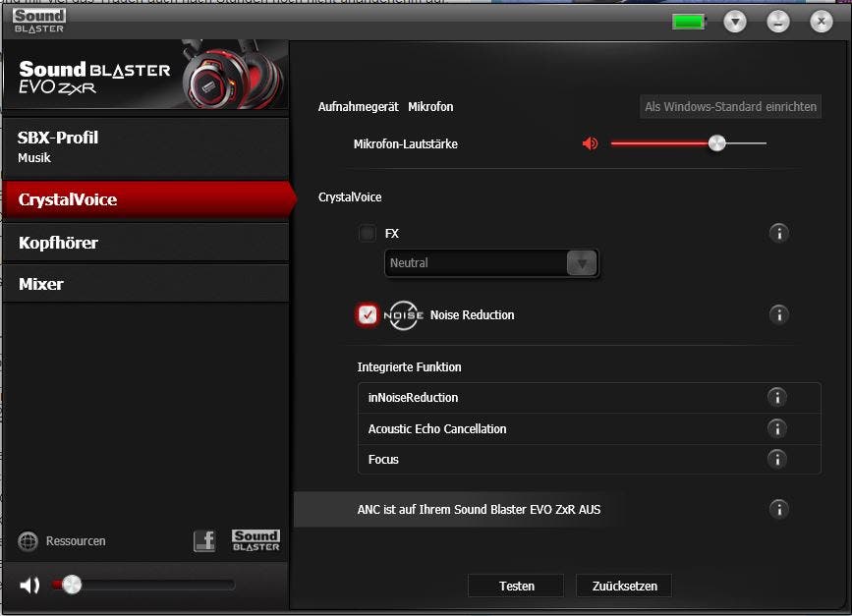Switch to the Kopfhörer tab
852x616 pixels.
(x=145, y=243)
